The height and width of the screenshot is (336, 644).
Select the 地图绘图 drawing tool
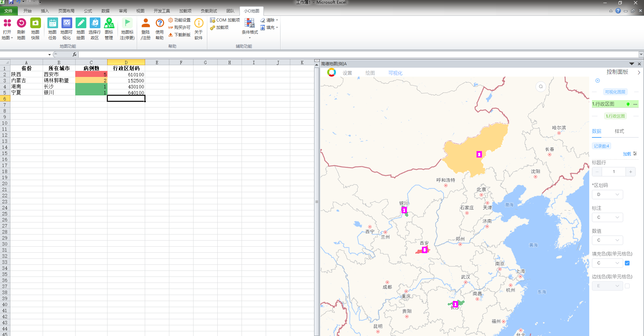(81, 24)
